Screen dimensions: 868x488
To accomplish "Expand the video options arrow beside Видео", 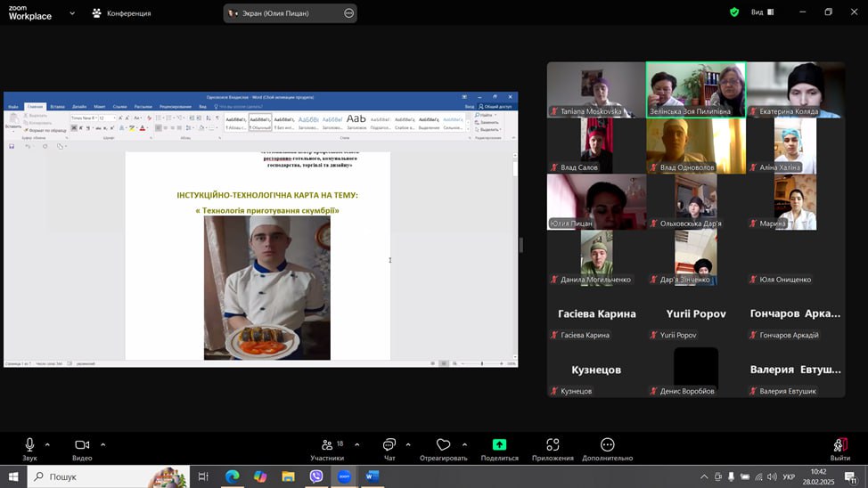I will click(102, 444).
